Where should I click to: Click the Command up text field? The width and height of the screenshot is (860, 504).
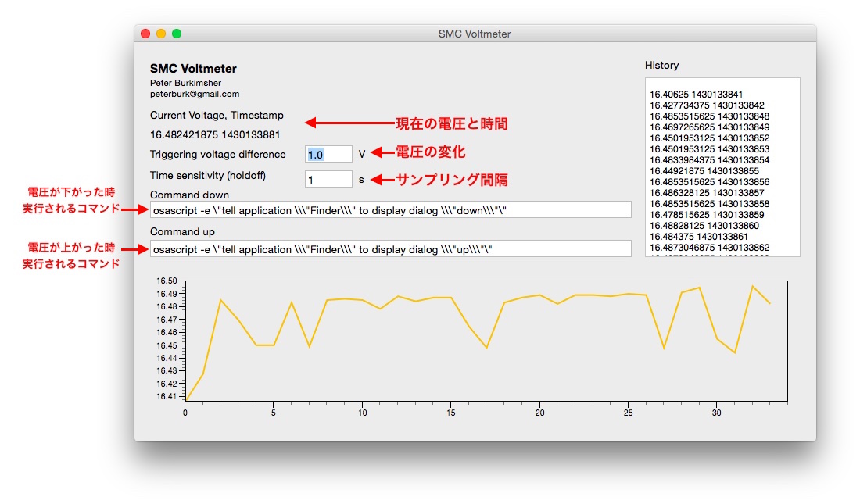click(x=390, y=249)
